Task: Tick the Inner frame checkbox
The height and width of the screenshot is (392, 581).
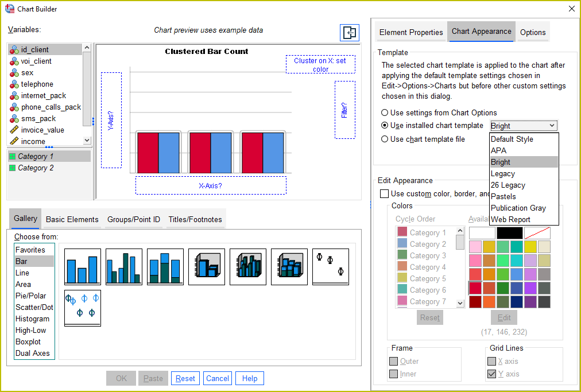Action: pyautogui.click(x=393, y=374)
